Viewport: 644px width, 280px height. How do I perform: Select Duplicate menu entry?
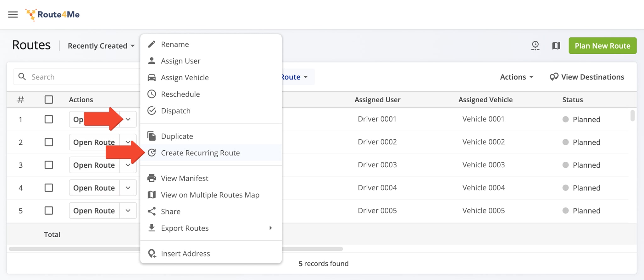point(211,136)
